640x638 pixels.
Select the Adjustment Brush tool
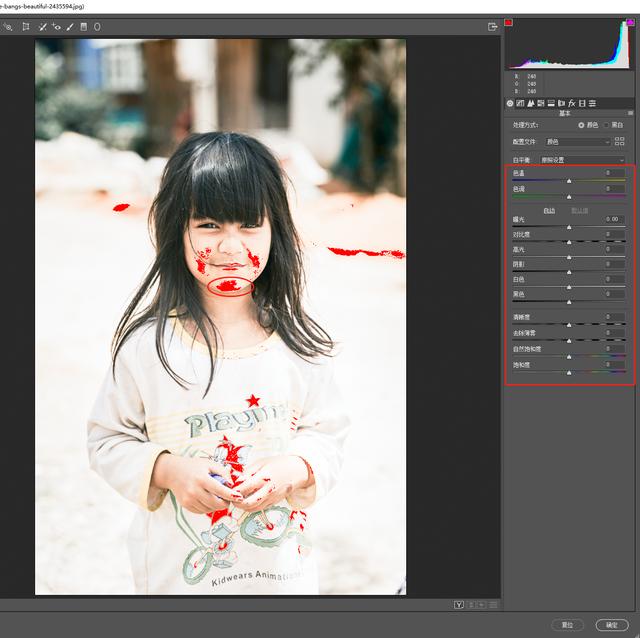click(x=70, y=27)
